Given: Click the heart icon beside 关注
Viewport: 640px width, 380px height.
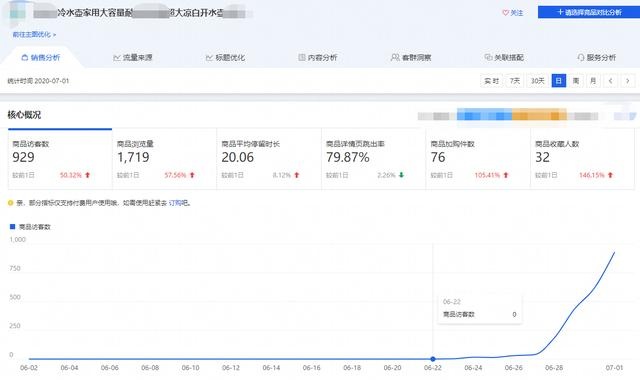Looking at the screenshot, I should click(505, 13).
